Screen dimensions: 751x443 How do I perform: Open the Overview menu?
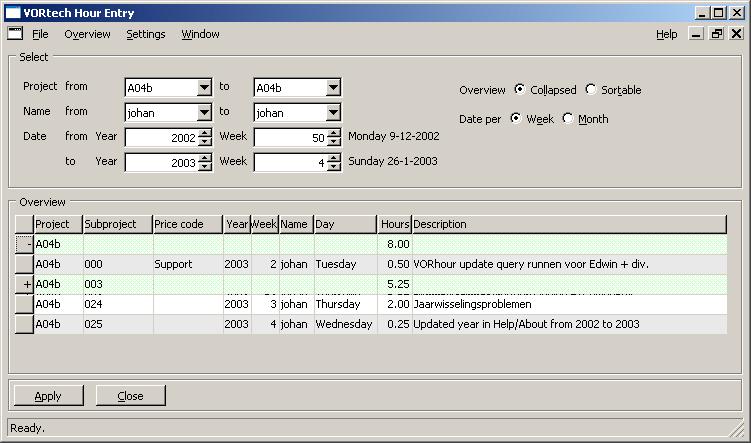[x=87, y=34]
